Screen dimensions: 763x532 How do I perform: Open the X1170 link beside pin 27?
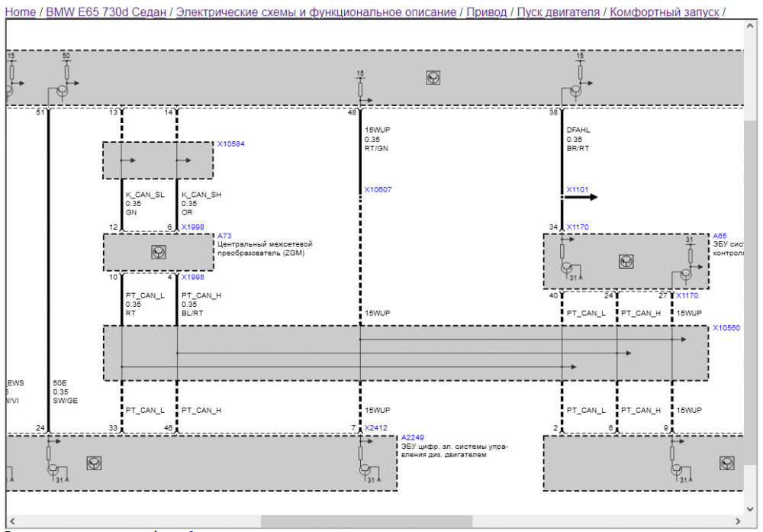coord(687,295)
